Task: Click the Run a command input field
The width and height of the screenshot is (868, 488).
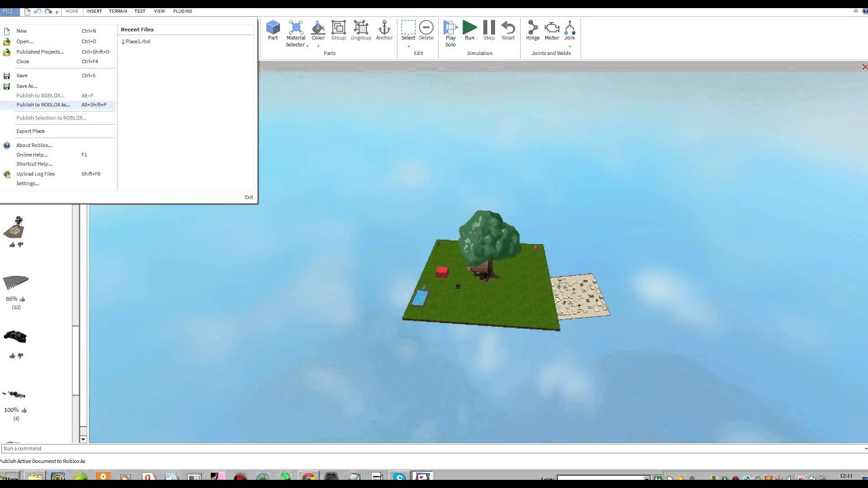Action: coord(434,448)
